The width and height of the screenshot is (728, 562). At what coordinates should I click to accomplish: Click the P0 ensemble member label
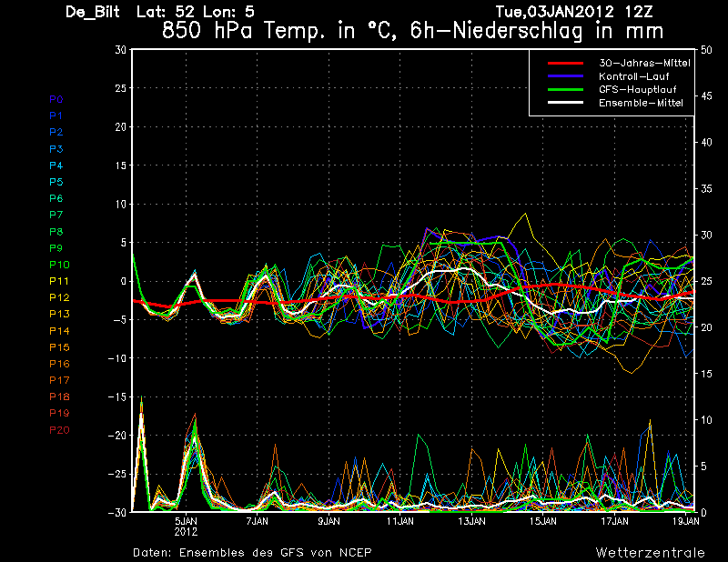[56, 99]
